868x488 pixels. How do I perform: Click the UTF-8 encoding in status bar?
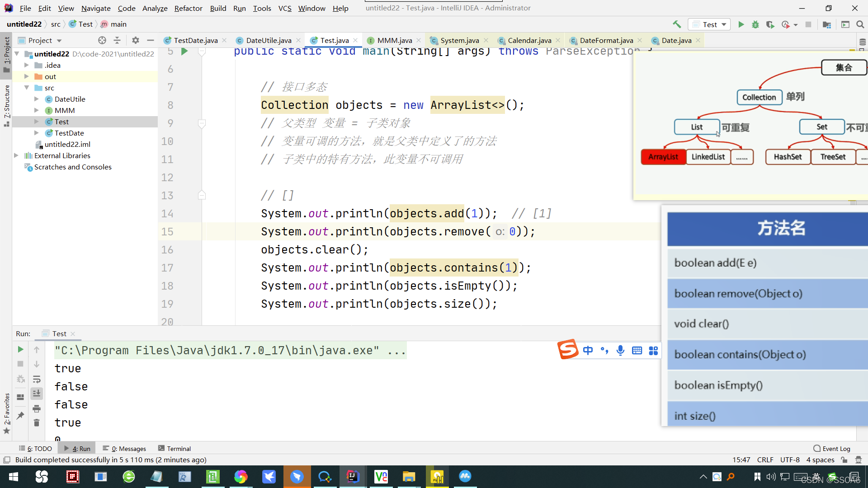pos(790,460)
